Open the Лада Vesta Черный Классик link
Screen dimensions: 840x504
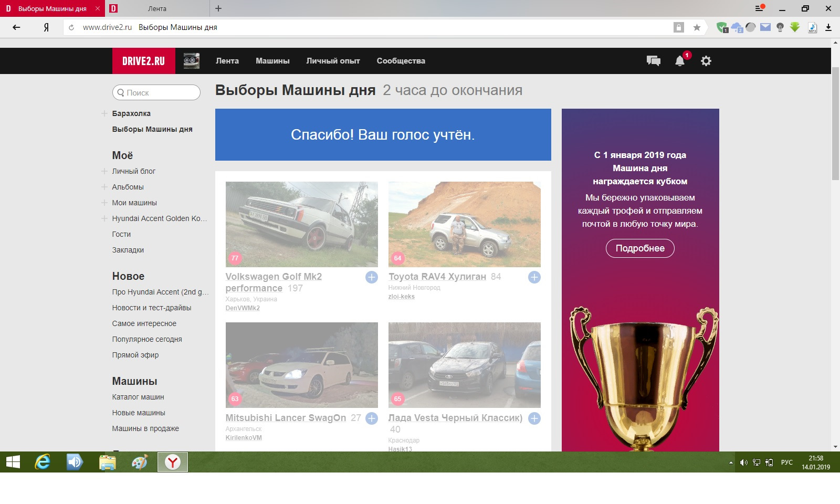point(455,418)
